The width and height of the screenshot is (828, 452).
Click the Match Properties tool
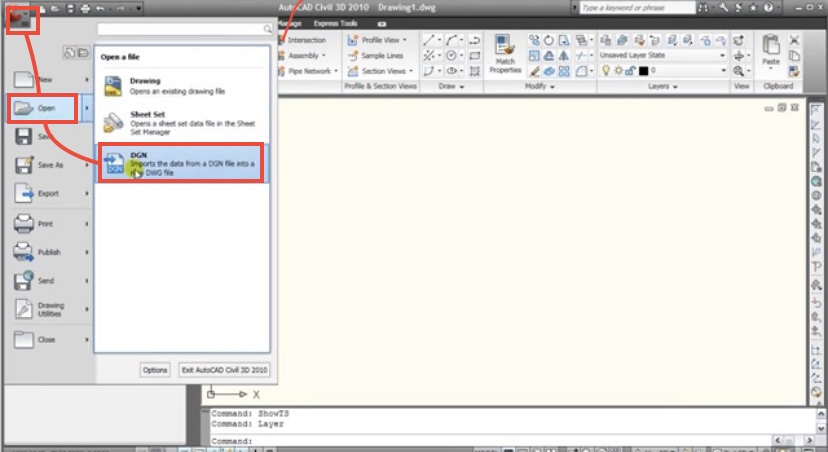click(505, 54)
